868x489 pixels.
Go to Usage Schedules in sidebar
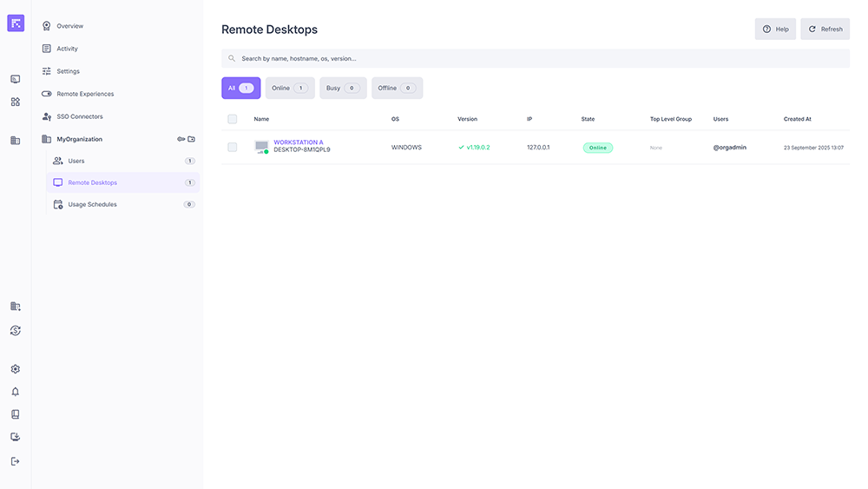[x=92, y=205]
